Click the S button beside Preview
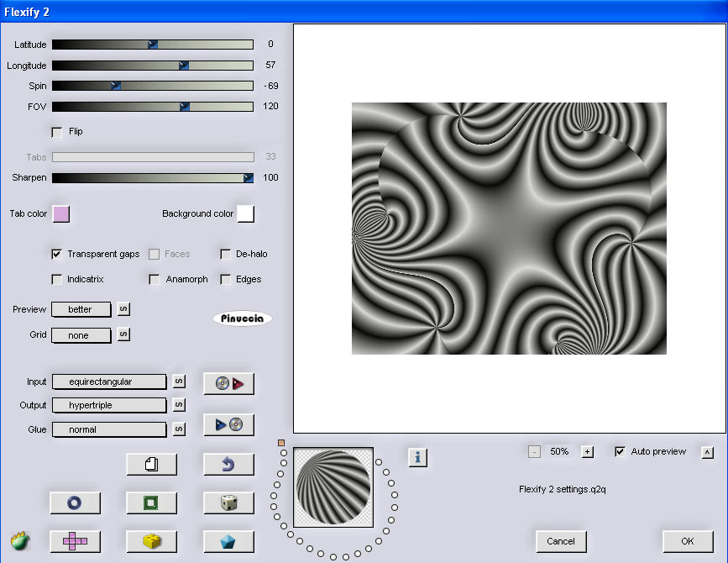The height and width of the screenshot is (563, 728). [x=123, y=309]
